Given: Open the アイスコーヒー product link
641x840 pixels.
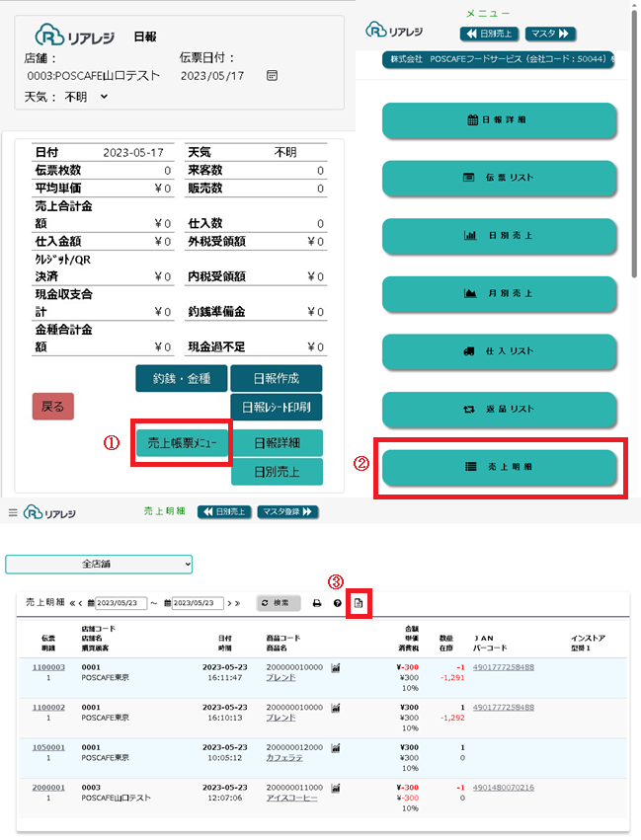Looking at the screenshot, I should pos(291,799).
